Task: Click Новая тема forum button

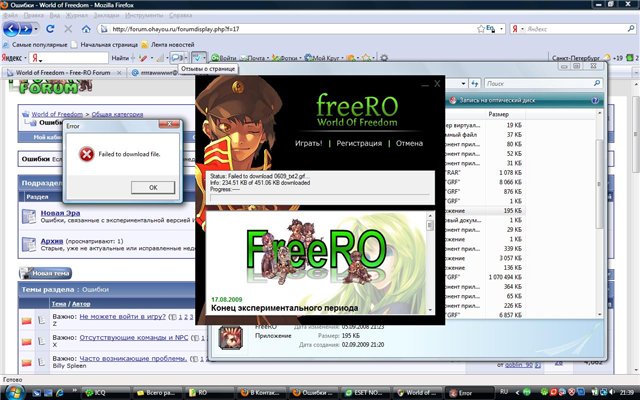Action: pos(46,273)
